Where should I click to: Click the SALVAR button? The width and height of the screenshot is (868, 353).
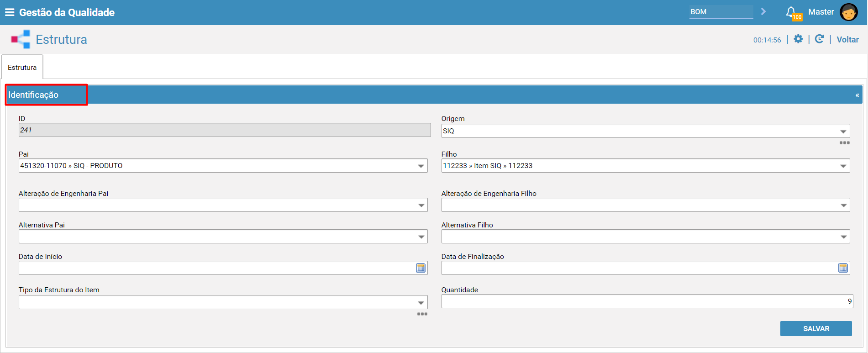[x=816, y=329]
